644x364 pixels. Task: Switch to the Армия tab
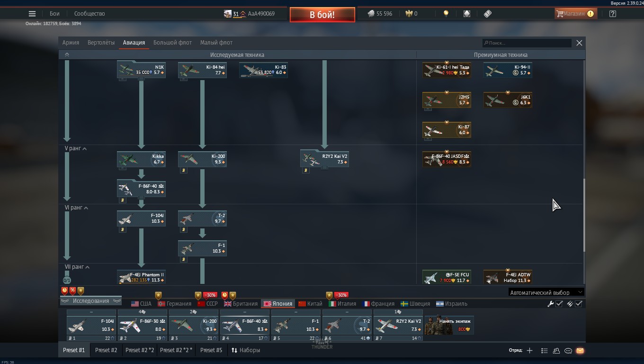point(71,43)
